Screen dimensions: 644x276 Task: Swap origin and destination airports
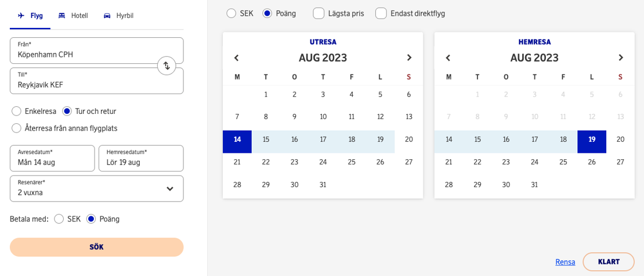coord(167,66)
